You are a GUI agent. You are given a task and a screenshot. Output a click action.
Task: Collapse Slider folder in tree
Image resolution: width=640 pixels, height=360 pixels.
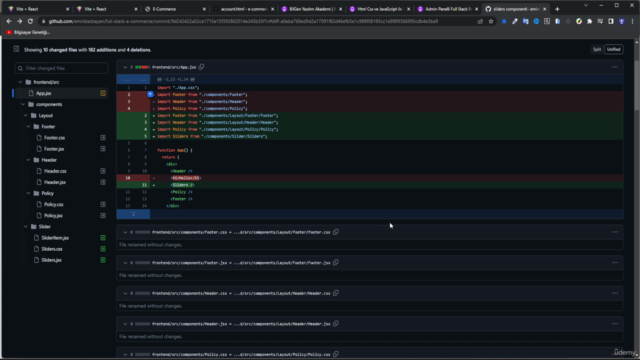pos(26,227)
